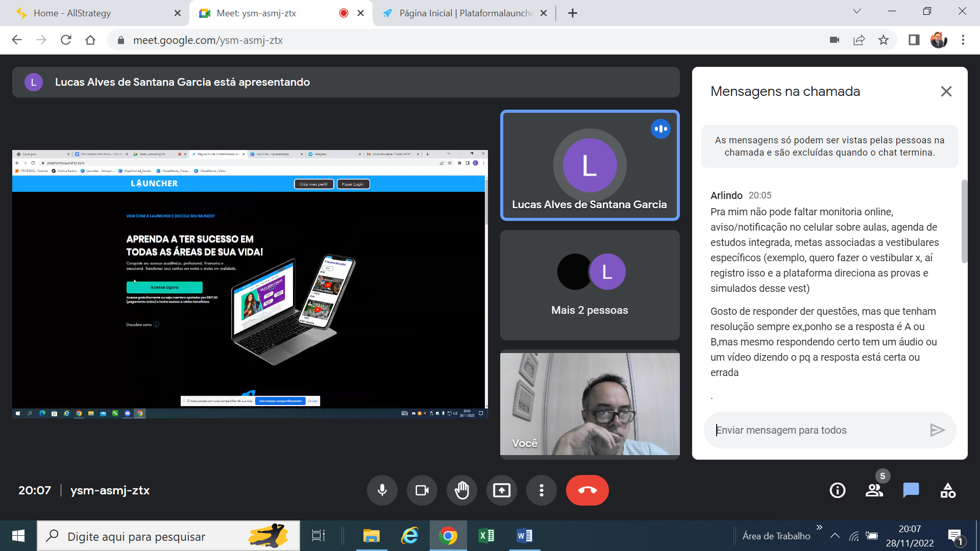The width and height of the screenshot is (980, 551).
Task: Turn off the camera in Meet
Action: click(x=422, y=490)
